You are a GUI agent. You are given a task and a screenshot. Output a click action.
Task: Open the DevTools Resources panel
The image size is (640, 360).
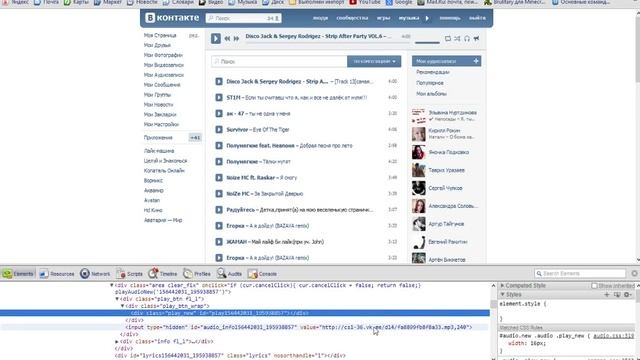tap(57, 274)
